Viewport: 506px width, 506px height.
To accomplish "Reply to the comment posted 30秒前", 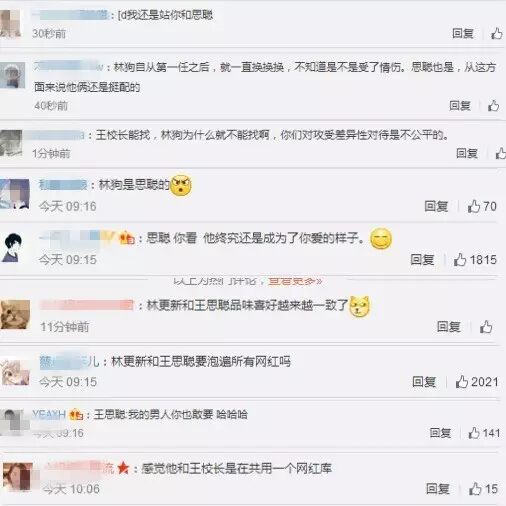I will (463, 33).
